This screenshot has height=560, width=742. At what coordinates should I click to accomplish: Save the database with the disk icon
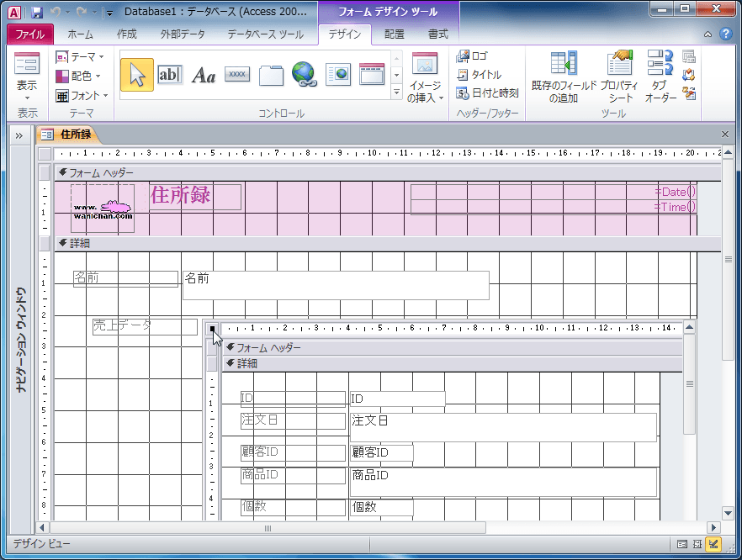36,13
